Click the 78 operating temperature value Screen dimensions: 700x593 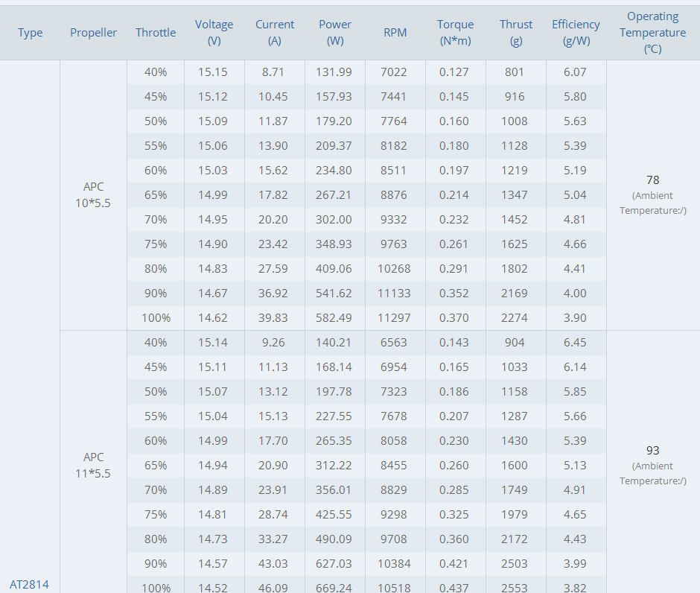click(652, 180)
